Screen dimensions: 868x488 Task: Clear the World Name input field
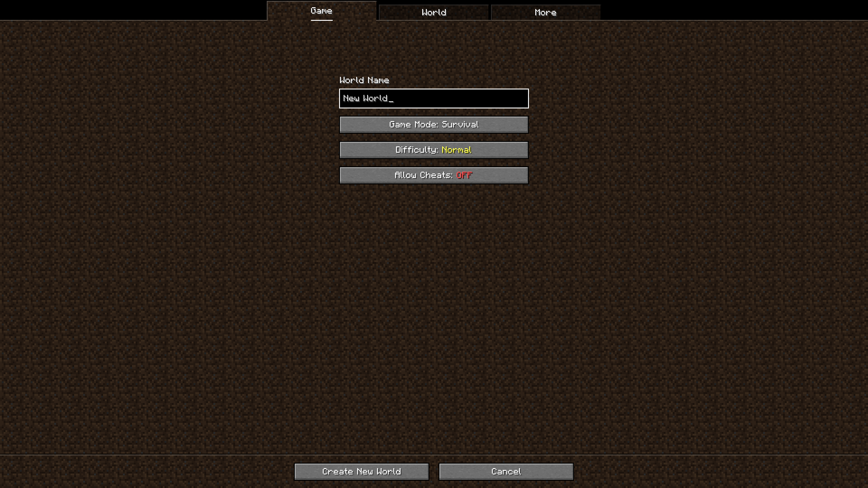point(434,98)
